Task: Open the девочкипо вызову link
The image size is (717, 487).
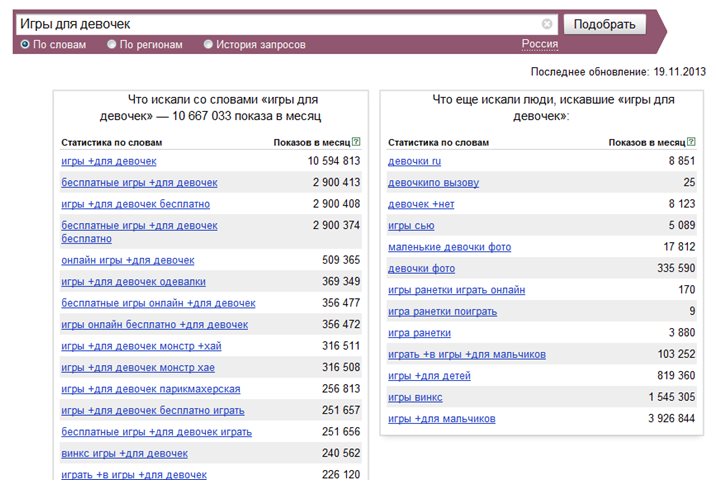Action: [433, 182]
